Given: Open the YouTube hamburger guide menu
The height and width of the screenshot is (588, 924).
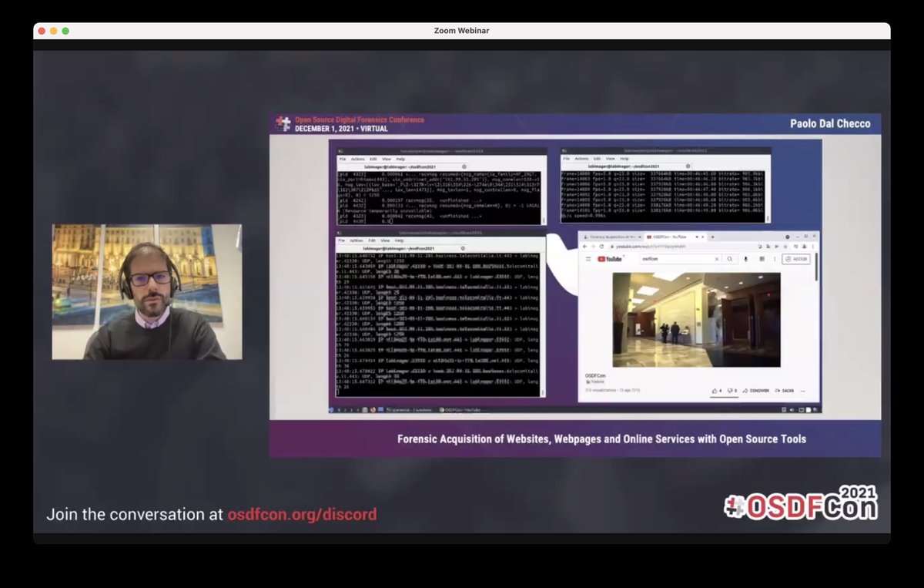Looking at the screenshot, I should [x=588, y=258].
